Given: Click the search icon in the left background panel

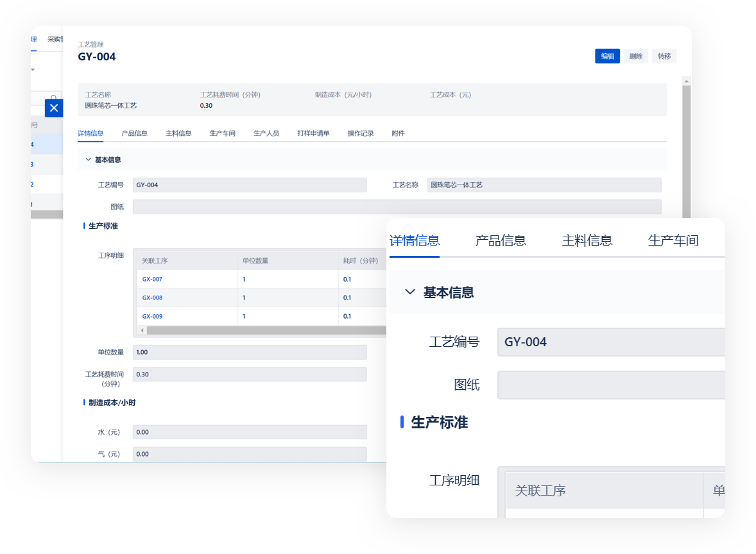Looking at the screenshot, I should click(53, 98).
